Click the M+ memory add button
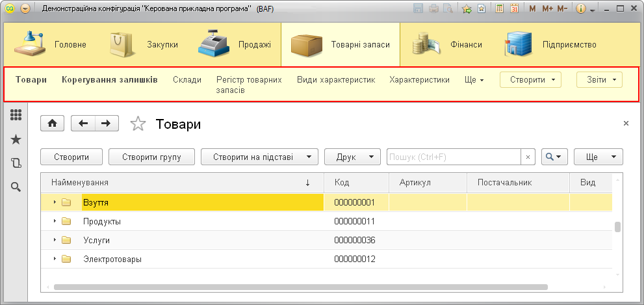The width and height of the screenshot is (644, 305). click(547, 8)
